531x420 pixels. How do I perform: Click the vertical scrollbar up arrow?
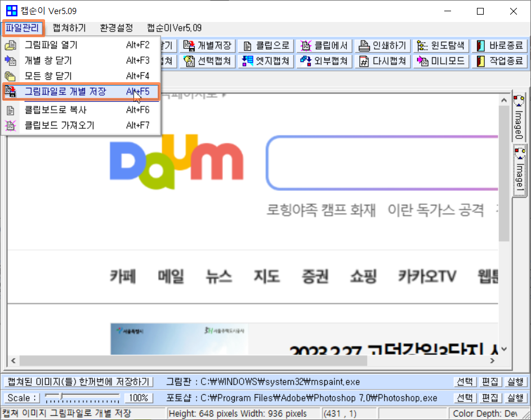[x=504, y=100]
